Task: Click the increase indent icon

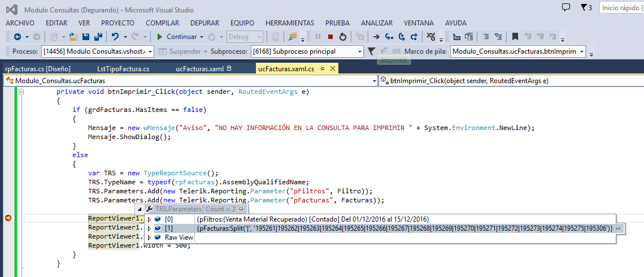Action: tap(469, 37)
